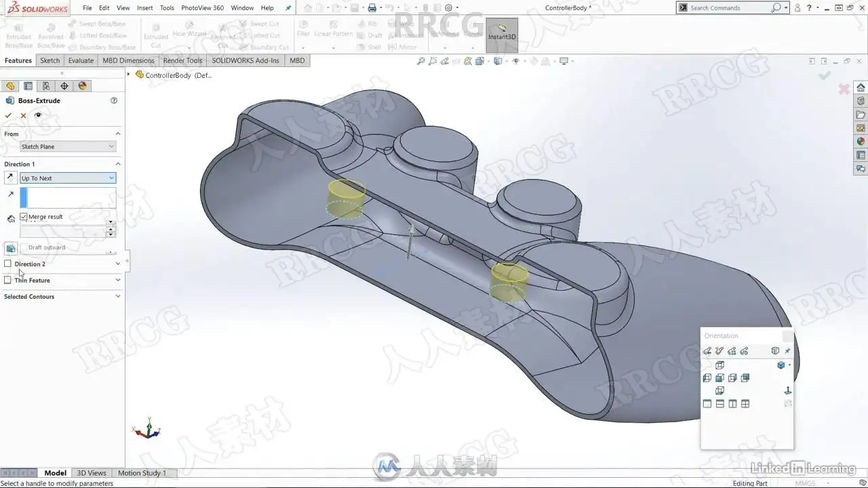Open Appearances task pane color ball icon
868x488 pixels.
[861, 142]
